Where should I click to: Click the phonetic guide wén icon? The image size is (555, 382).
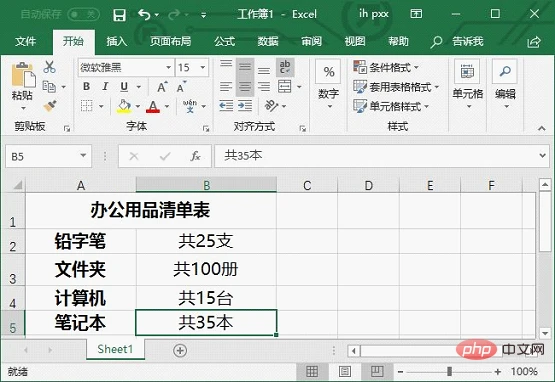pyautogui.click(x=190, y=106)
